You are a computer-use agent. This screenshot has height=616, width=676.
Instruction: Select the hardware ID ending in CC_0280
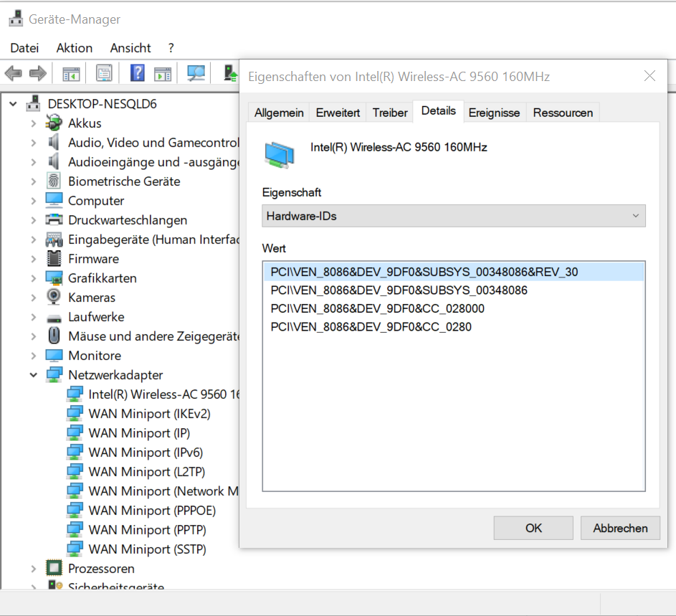[454, 326]
